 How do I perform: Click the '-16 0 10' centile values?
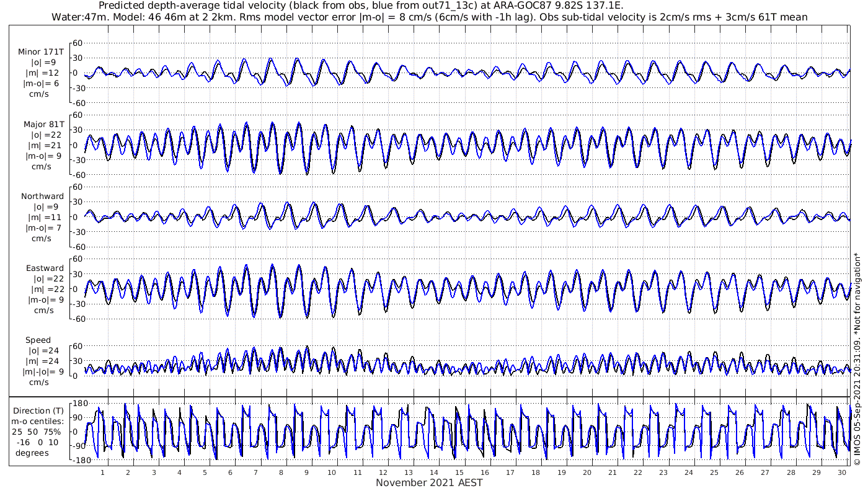click(38, 442)
